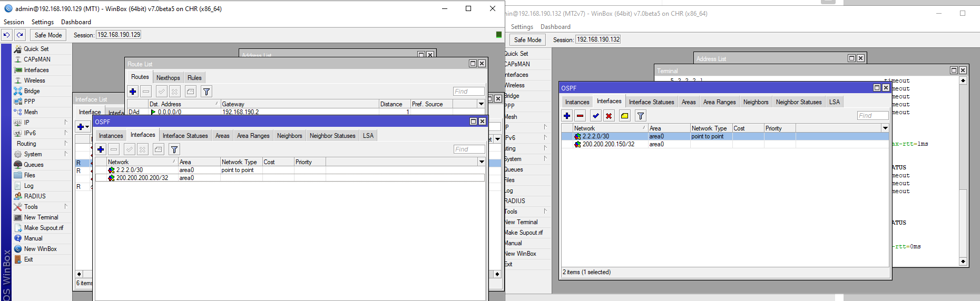Expand the IPv6 submenu in MT1 sidebar
The height and width of the screenshot is (301, 980).
[x=42, y=133]
